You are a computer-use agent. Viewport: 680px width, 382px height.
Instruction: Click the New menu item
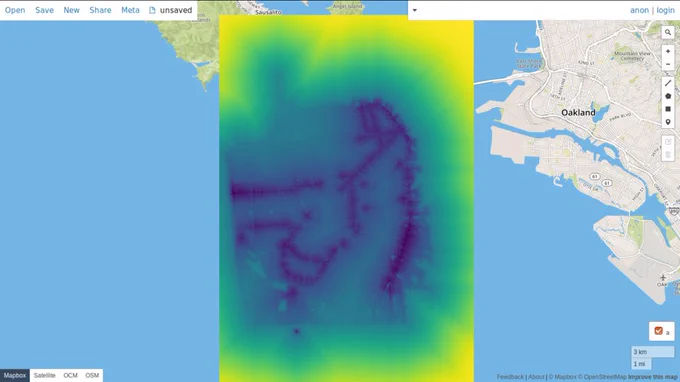point(72,10)
